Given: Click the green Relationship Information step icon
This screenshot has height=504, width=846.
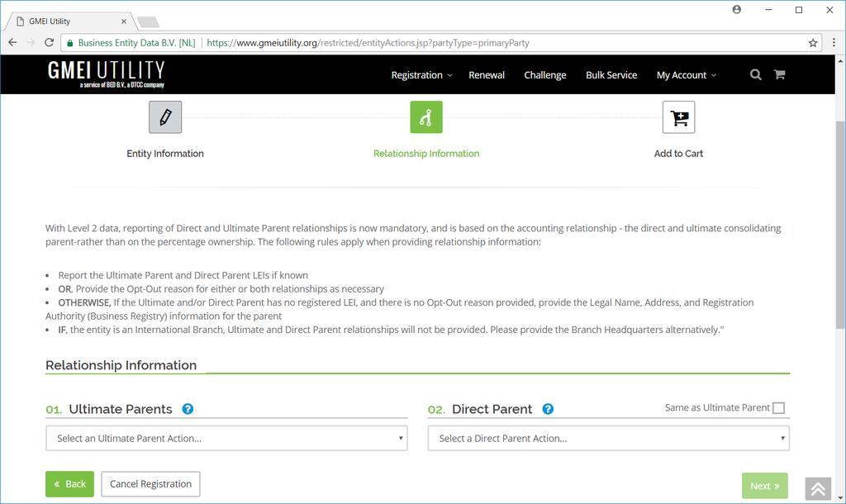Looking at the screenshot, I should point(426,117).
